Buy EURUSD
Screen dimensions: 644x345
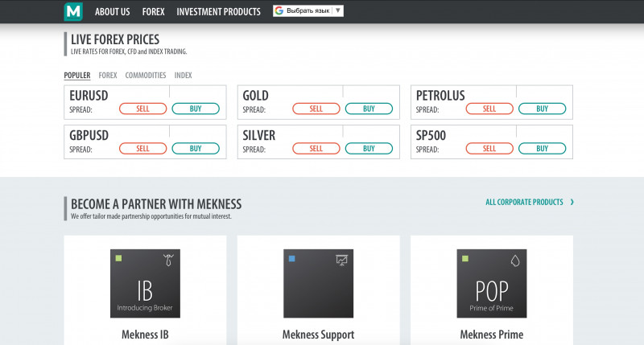pos(196,109)
